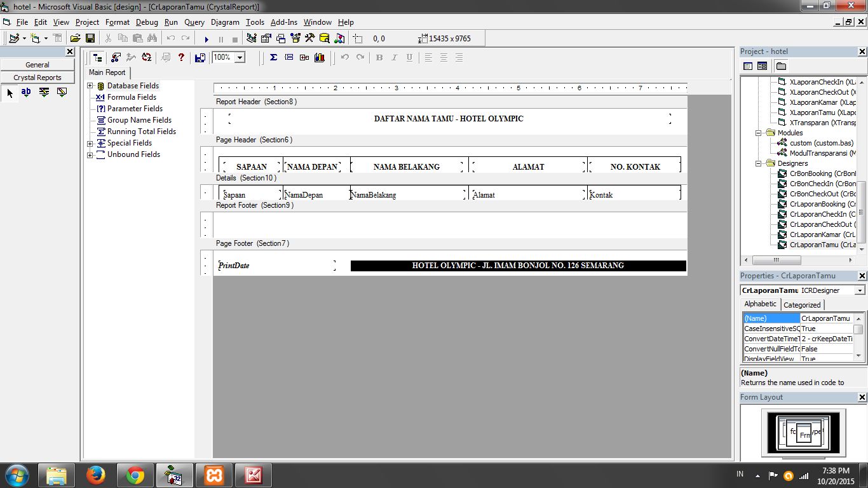Toggle italic formatting

pos(394,57)
